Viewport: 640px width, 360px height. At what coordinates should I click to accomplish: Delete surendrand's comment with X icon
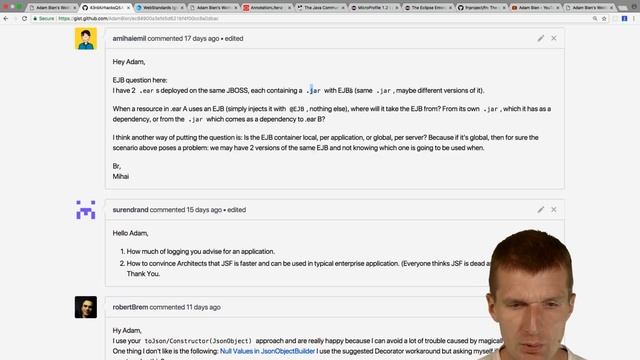(x=554, y=210)
